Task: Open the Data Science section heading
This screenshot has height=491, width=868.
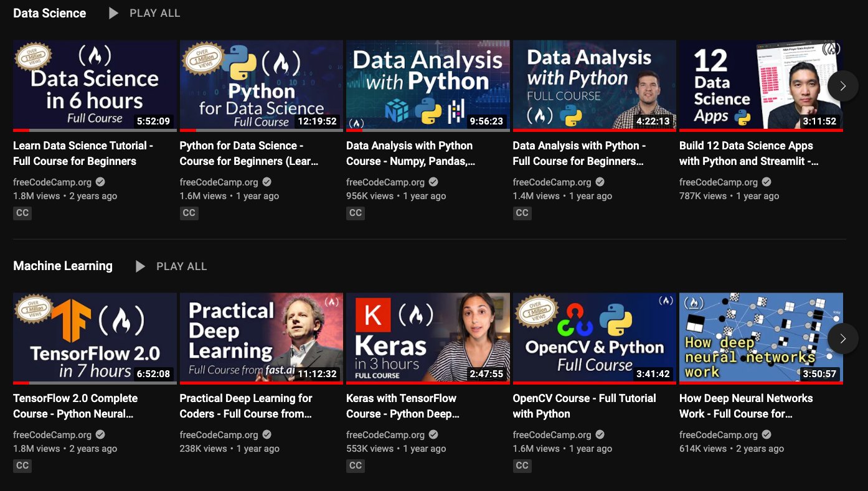Action: tap(49, 13)
